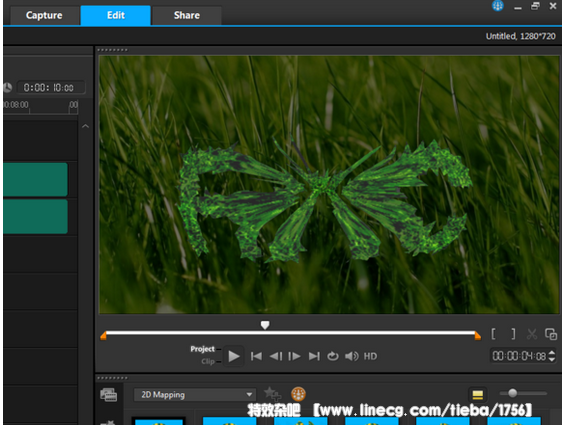
Task: Decrease timecode with down arrow
Action: 552,359
